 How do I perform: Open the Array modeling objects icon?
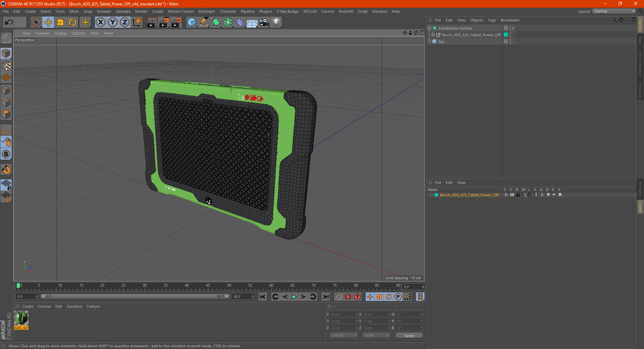point(228,22)
